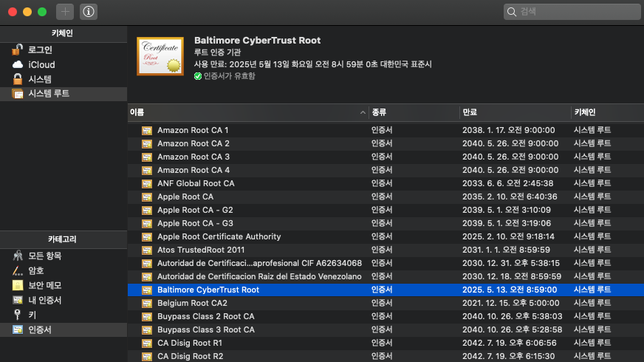The width and height of the screenshot is (644, 362).
Task: Select the ANF Global Root CA row
Action: coord(386,183)
